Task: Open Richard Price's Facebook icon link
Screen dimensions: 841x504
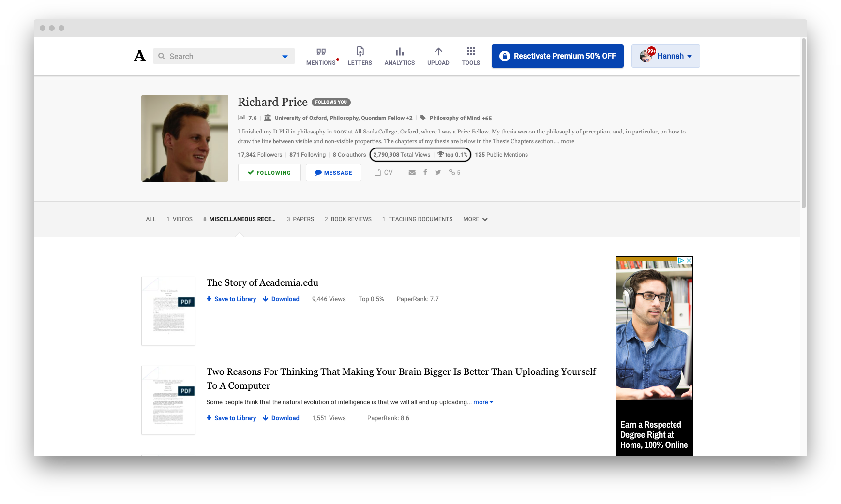Action: pyautogui.click(x=425, y=172)
